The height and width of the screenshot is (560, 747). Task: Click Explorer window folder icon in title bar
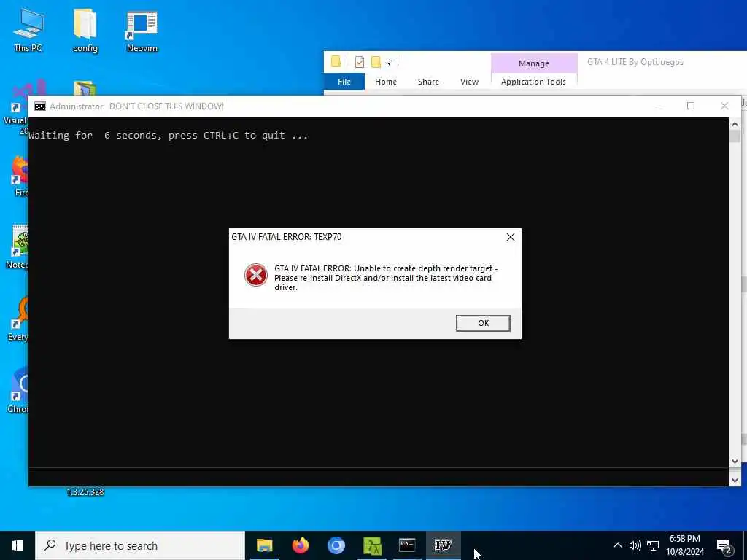pyautogui.click(x=336, y=62)
